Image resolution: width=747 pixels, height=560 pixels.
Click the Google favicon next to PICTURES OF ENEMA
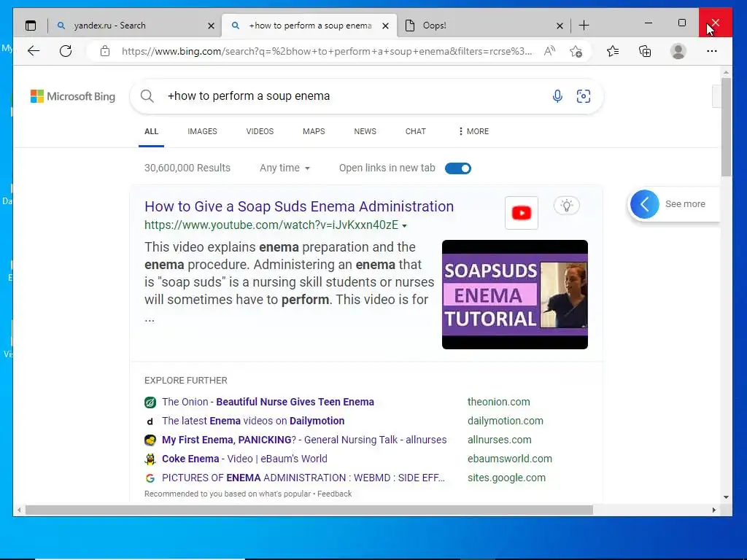(x=150, y=478)
